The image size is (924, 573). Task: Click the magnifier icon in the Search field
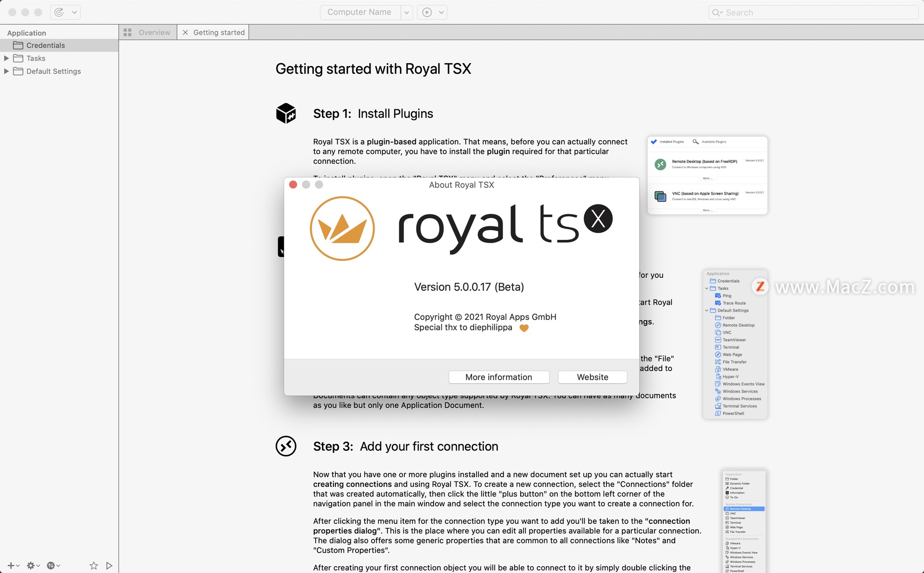coord(717,13)
